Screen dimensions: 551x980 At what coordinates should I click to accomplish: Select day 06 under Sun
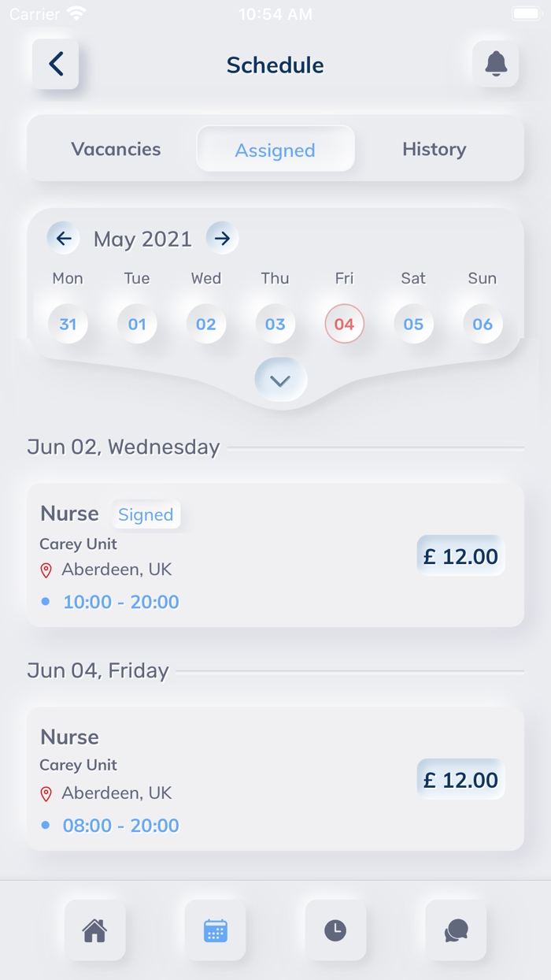[x=483, y=324]
